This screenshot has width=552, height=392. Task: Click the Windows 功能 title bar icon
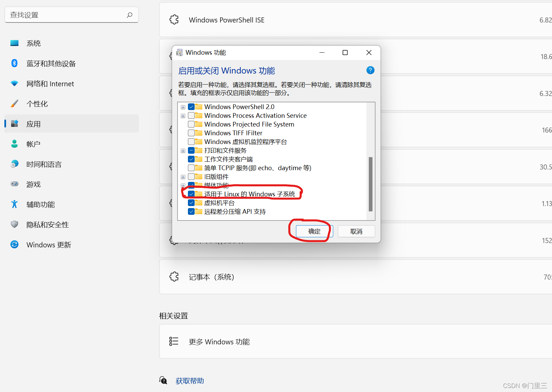pos(180,53)
